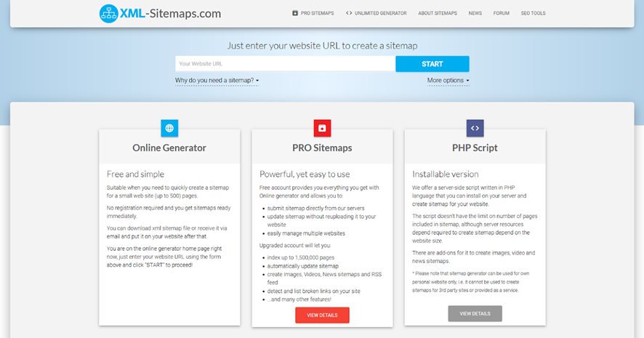Viewport: 644px width, 338px height.
Task: Go to the Forum page
Action: pyautogui.click(x=501, y=13)
